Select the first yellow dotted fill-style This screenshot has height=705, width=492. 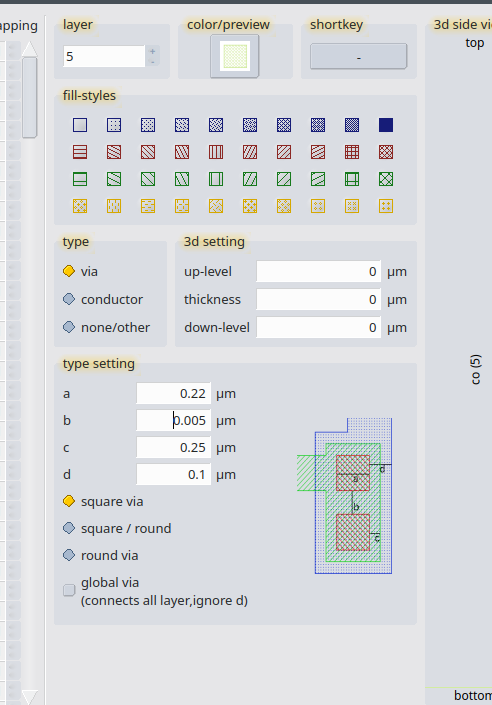pyautogui.click(x=80, y=206)
